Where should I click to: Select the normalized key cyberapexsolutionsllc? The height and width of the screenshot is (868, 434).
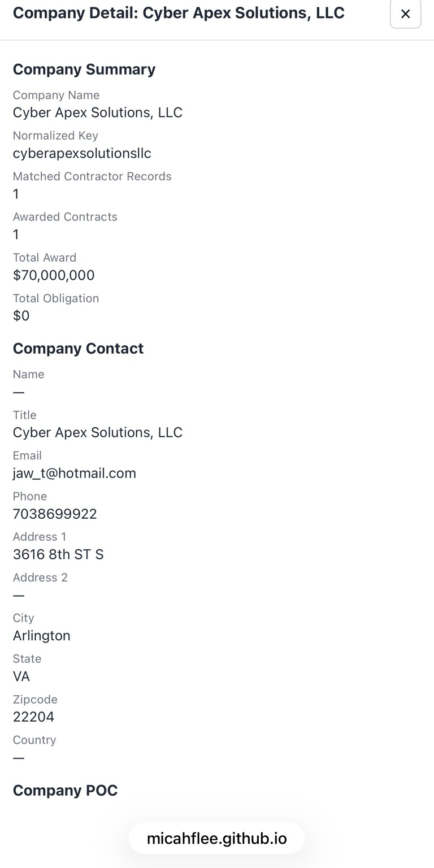(x=82, y=153)
